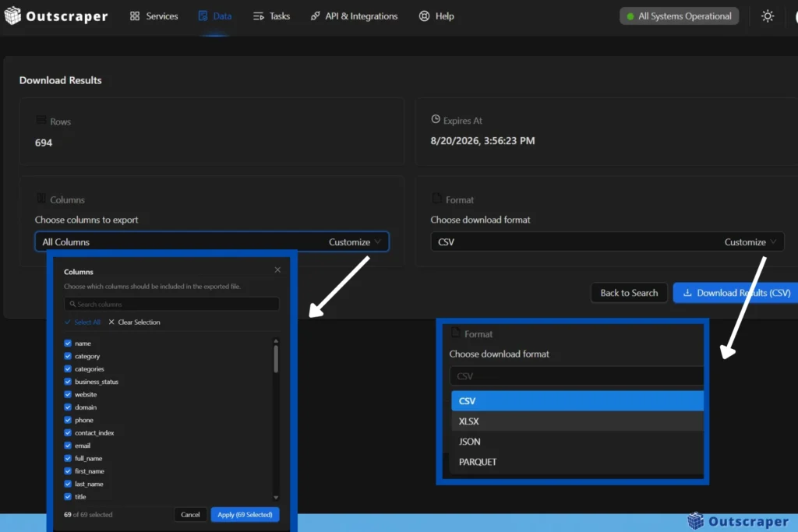The image size is (798, 532).
Task: Click the '69 of 69 selected' text
Action: pos(88,515)
